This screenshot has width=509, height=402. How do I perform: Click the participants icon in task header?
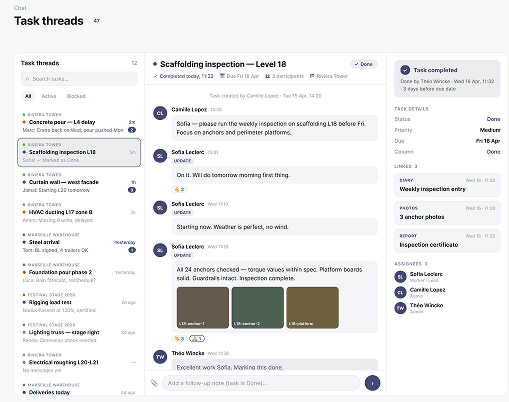click(x=267, y=76)
